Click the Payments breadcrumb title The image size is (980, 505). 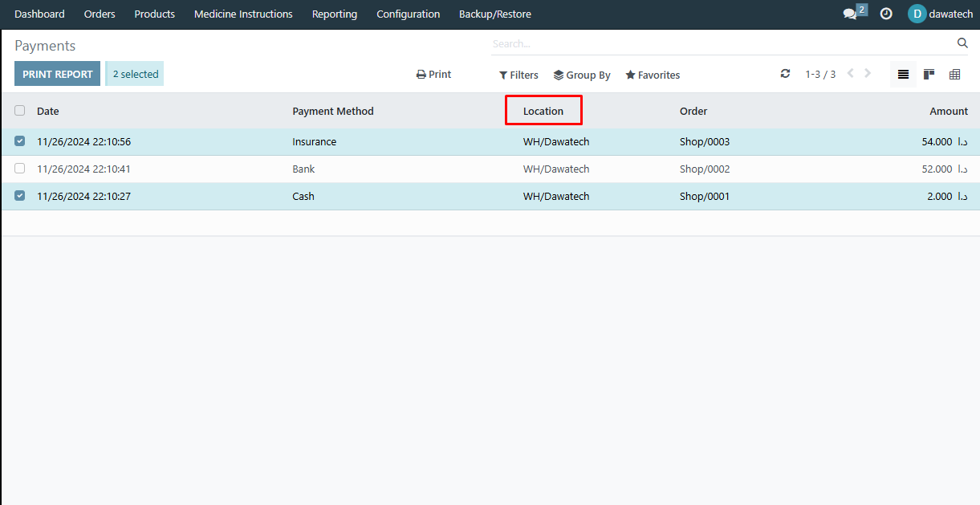[45, 46]
